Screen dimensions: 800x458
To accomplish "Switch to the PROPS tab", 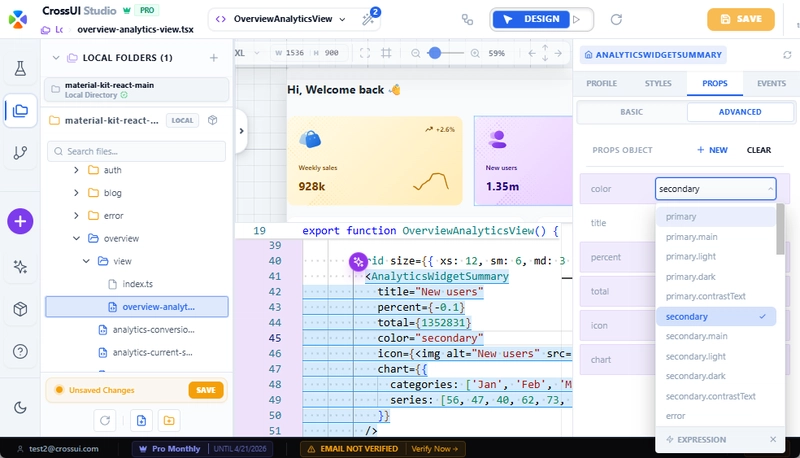I will [x=715, y=83].
